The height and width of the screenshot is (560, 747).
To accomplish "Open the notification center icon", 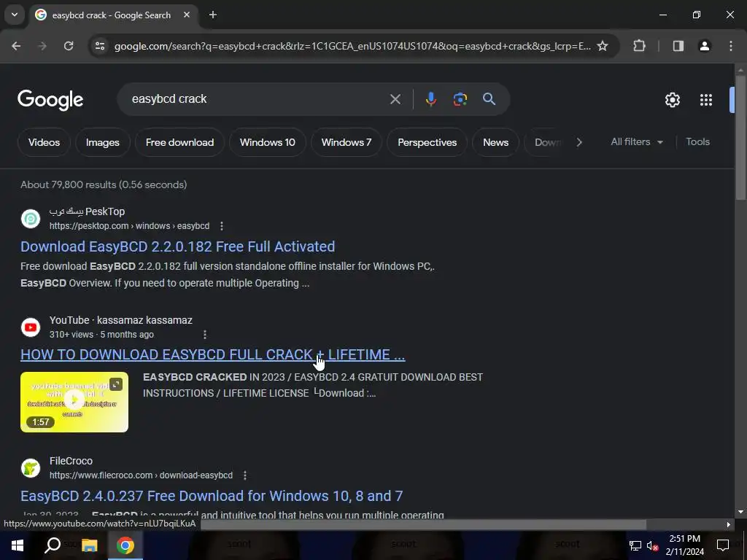I will (x=723, y=545).
